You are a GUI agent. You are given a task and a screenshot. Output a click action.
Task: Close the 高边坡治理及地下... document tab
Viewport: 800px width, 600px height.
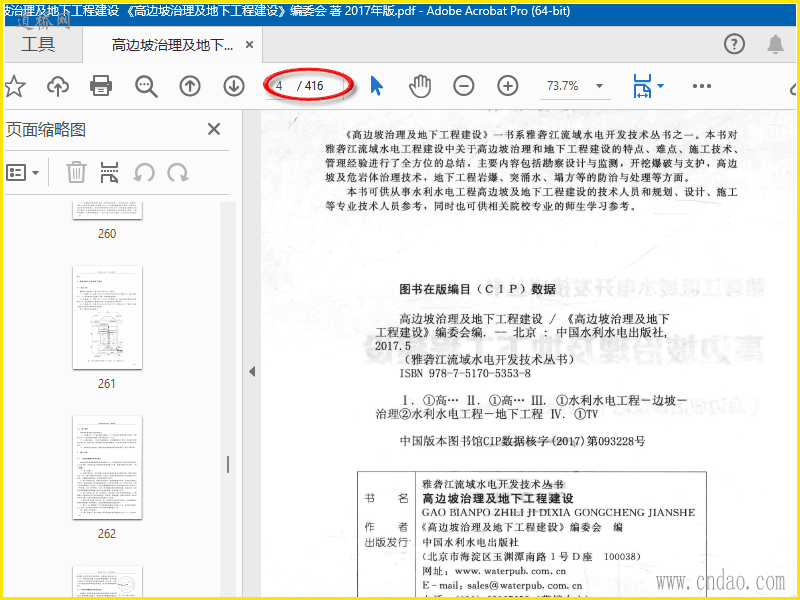click(x=249, y=45)
